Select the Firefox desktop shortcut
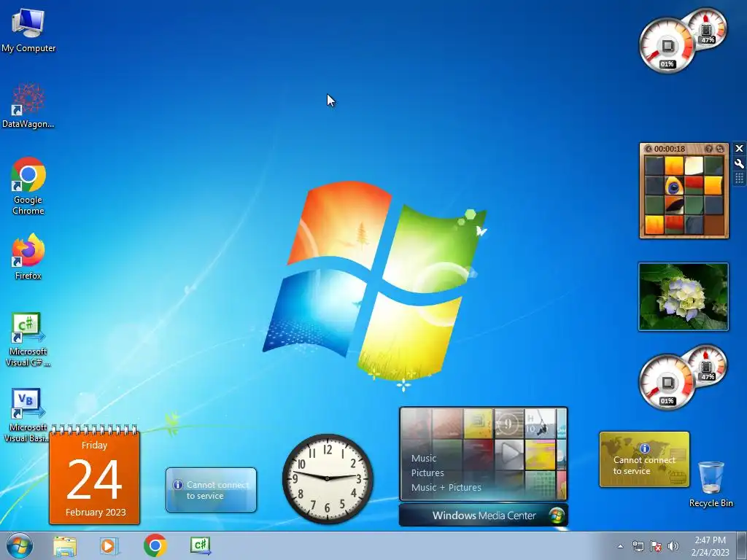Screen dimensions: 747x560 [x=28, y=256]
